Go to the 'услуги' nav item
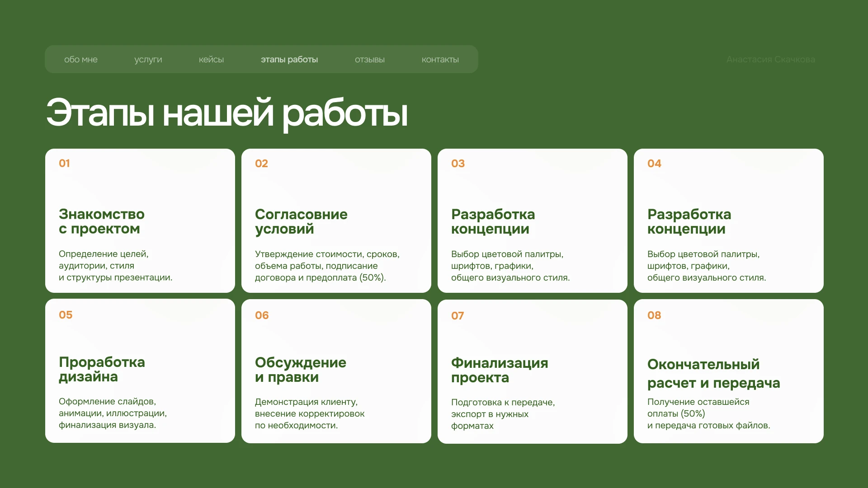The width and height of the screenshot is (868, 488). pos(148,60)
